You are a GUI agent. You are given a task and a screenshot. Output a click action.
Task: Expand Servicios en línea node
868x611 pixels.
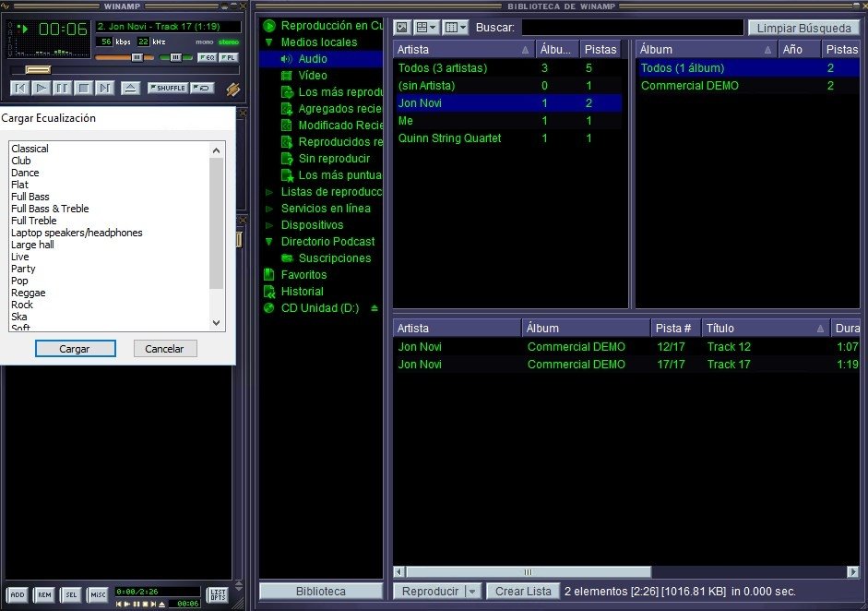tap(269, 209)
